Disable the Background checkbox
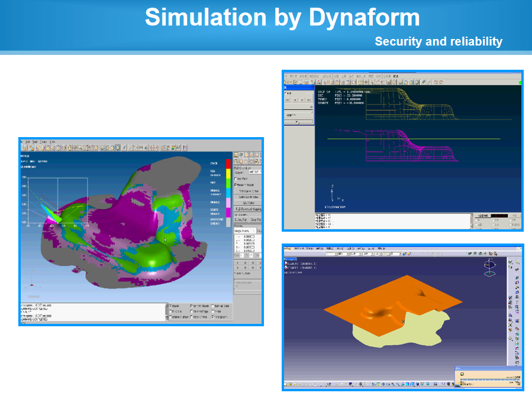532x396 pixels. [x=212, y=317]
